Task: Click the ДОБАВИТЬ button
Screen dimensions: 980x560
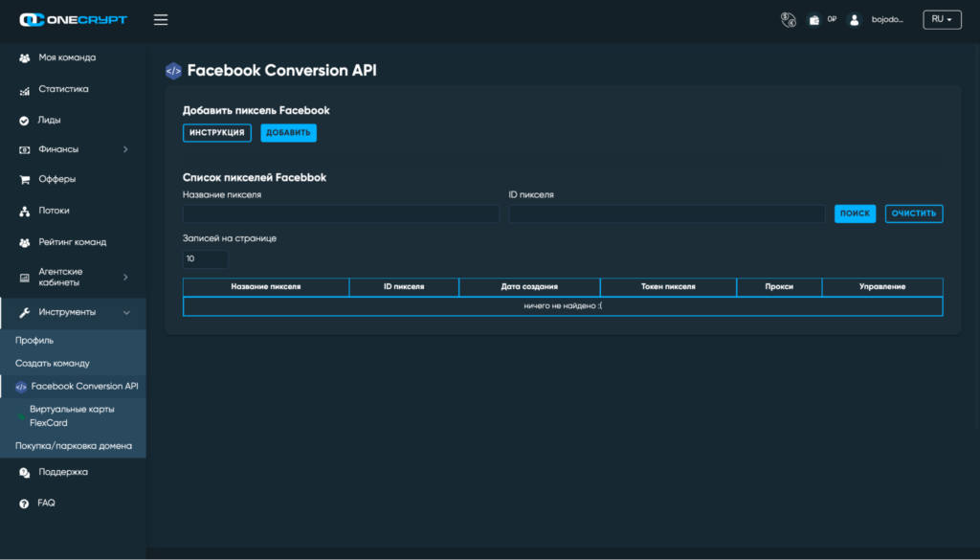Action: (289, 132)
